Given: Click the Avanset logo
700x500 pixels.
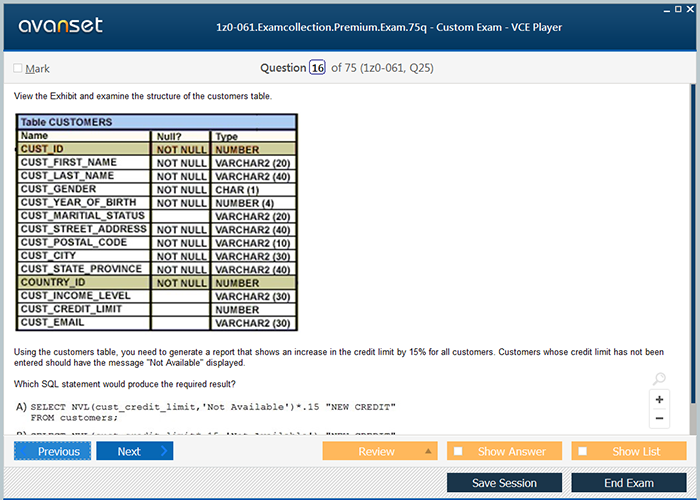Looking at the screenshot, I should 59,25.
